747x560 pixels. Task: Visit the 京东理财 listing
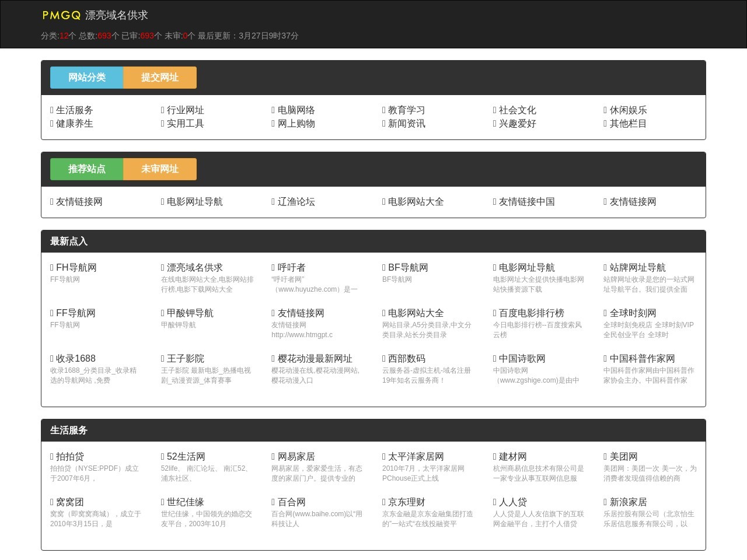pos(406,502)
